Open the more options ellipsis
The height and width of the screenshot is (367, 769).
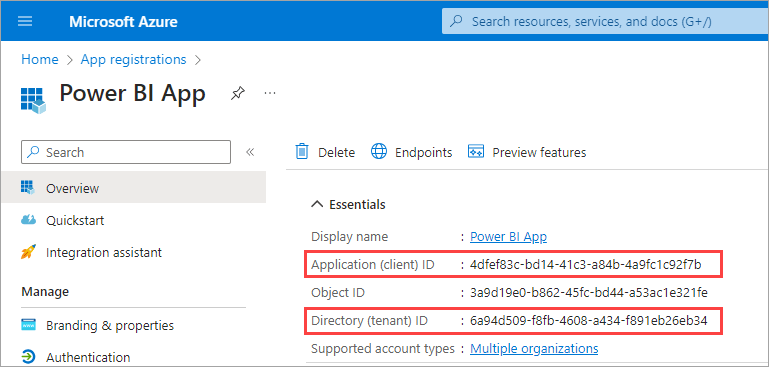pos(270,92)
